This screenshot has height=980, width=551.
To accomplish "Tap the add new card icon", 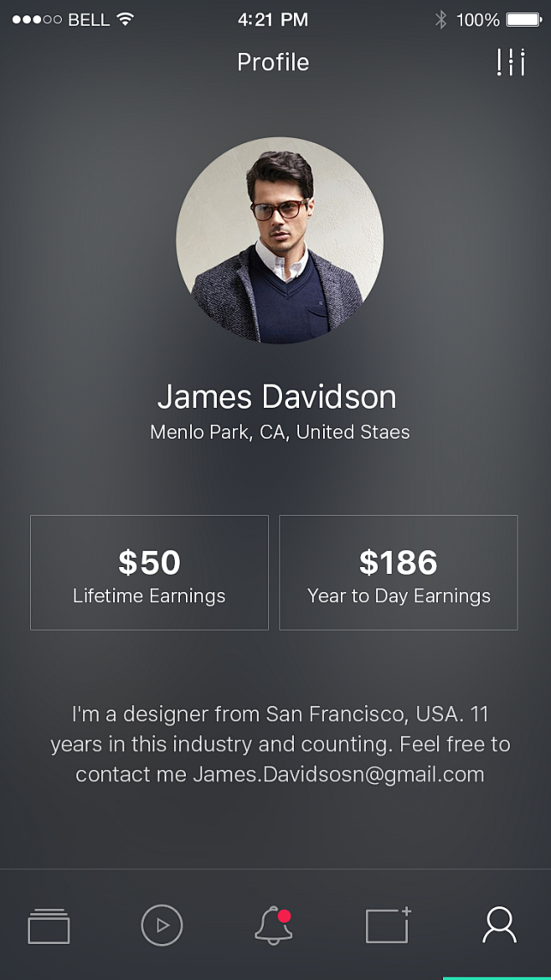I will coord(388,926).
